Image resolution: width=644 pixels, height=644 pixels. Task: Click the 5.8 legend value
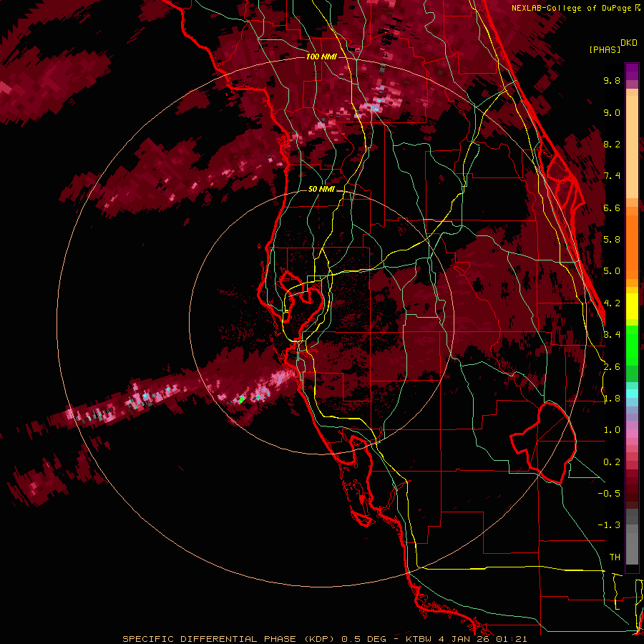612,240
